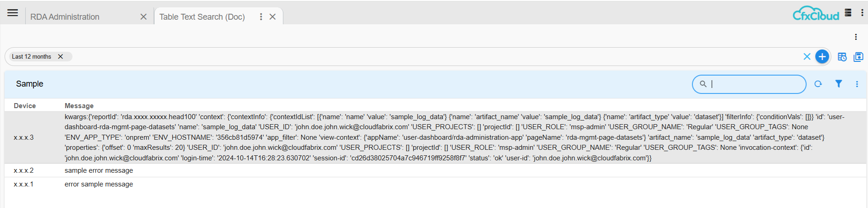The height and width of the screenshot is (208, 868).
Task: Open the page-level three-dot options menu
Action: [856, 37]
